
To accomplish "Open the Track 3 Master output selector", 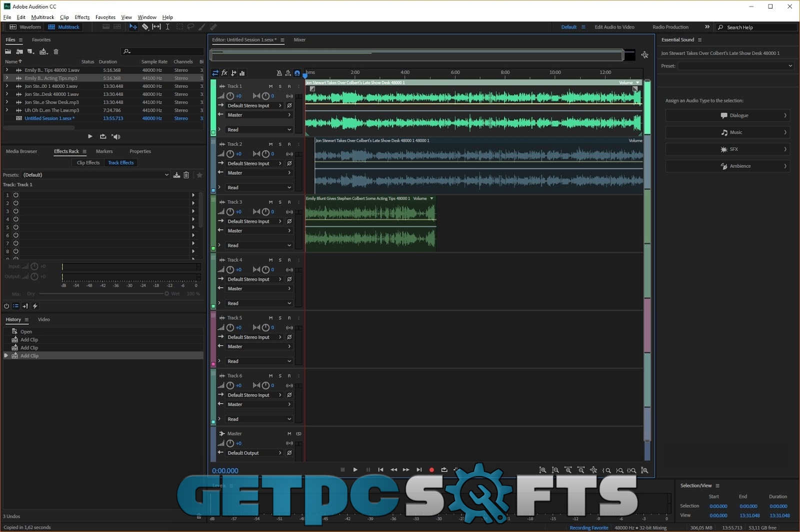I will point(259,231).
